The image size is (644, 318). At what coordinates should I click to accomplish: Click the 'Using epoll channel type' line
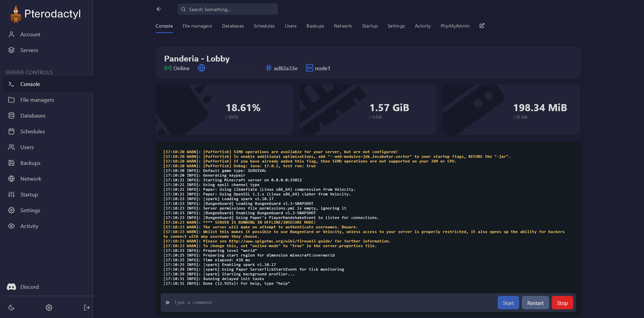coord(211,185)
